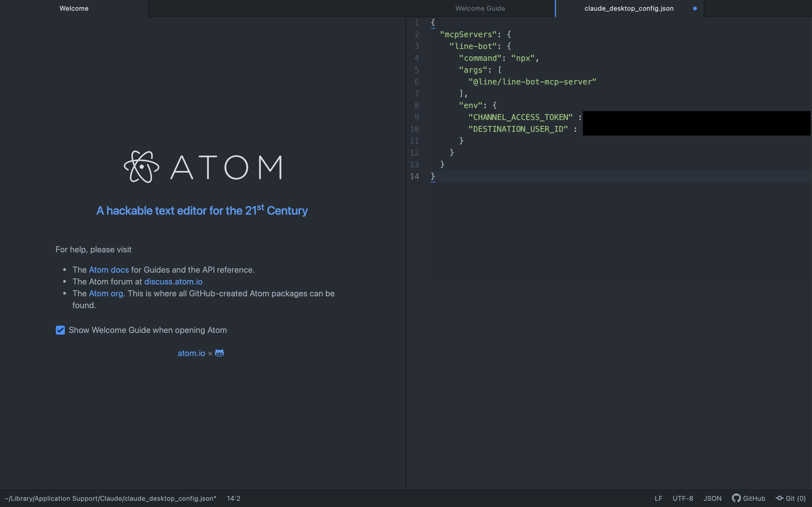Click the file path in status bar

(x=110, y=498)
